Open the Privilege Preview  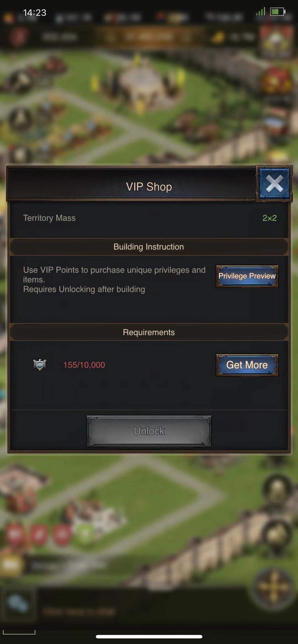(247, 276)
